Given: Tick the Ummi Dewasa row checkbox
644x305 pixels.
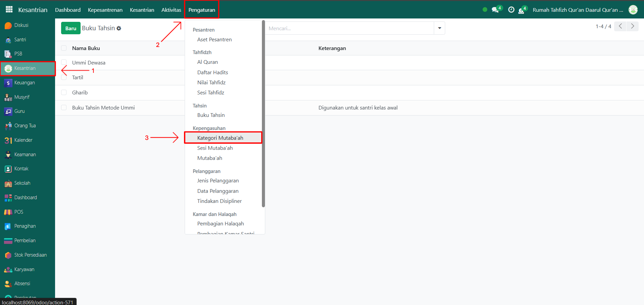Looking at the screenshot, I should coord(64,62).
